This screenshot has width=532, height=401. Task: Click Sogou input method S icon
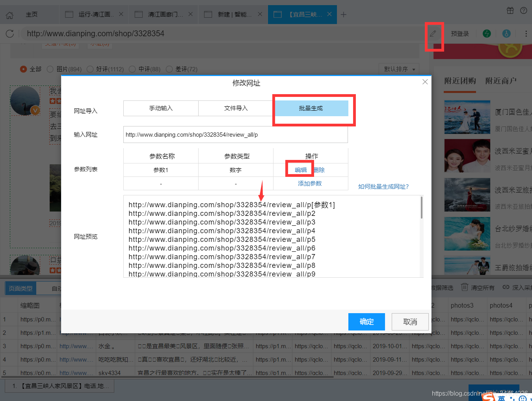tap(489, 397)
